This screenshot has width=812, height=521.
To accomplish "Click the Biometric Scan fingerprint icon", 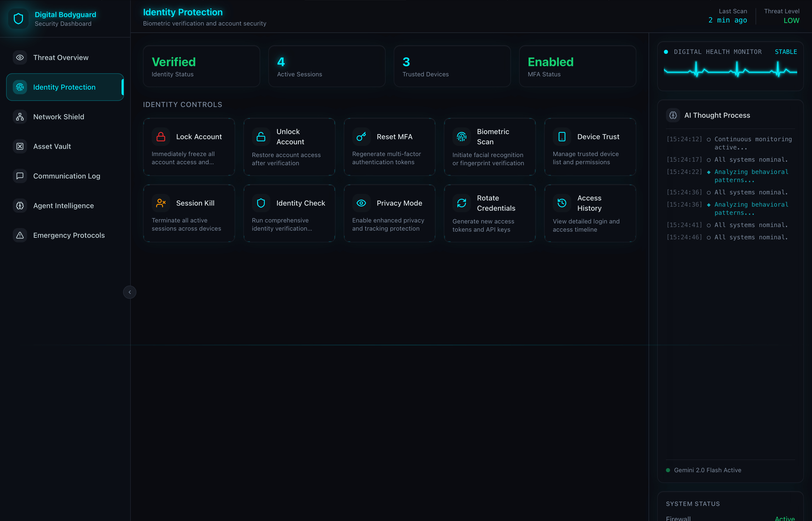I will point(461,137).
